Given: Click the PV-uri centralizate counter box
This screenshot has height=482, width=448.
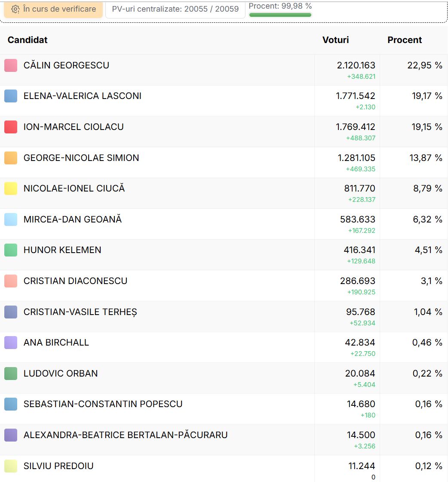Looking at the screenshot, I should coord(175,9).
